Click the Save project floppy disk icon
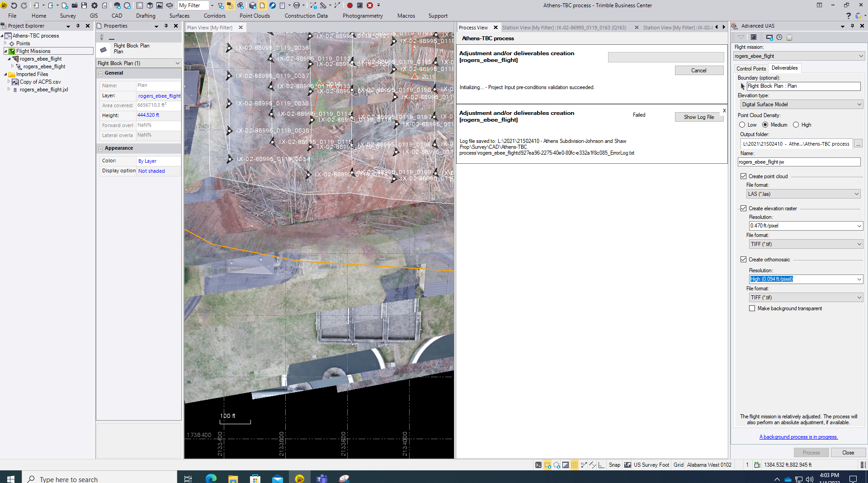Image resolution: width=868 pixels, height=483 pixels. (84, 5)
